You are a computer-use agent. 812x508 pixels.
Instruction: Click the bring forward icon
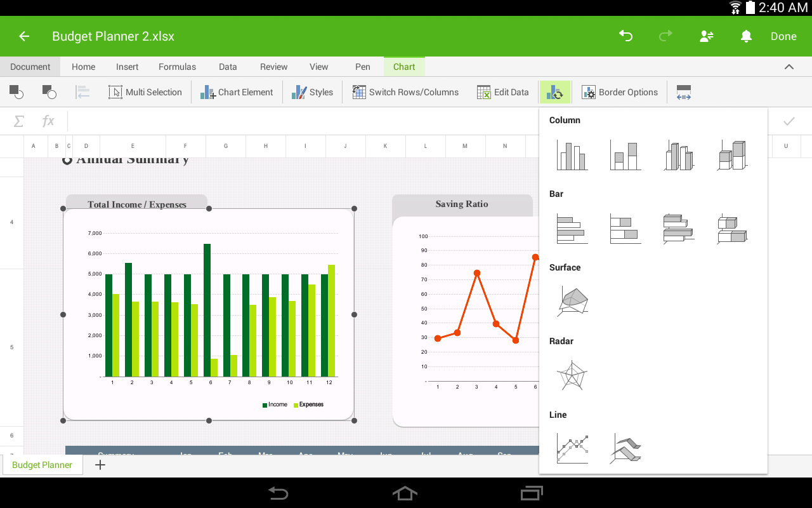click(16, 92)
